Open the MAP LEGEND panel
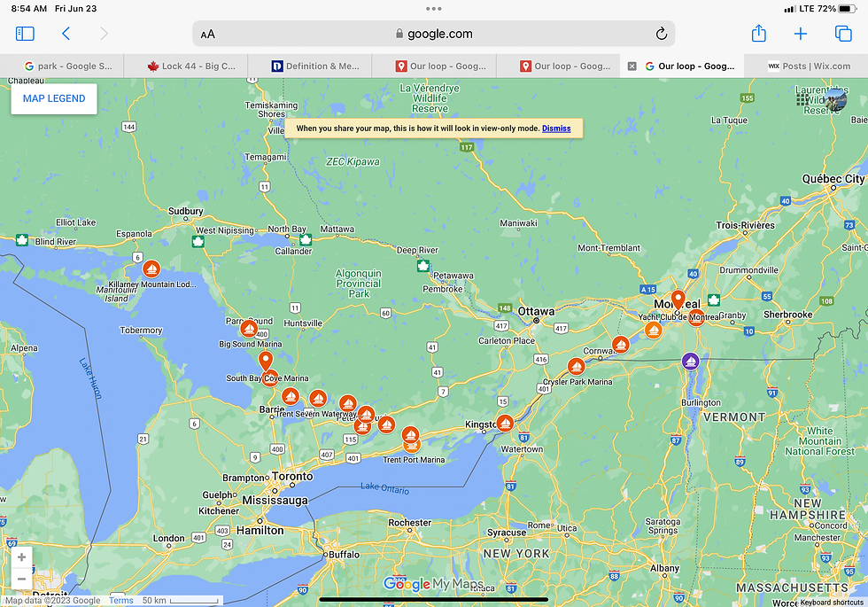Image resolution: width=868 pixels, height=607 pixels. pyautogui.click(x=54, y=98)
